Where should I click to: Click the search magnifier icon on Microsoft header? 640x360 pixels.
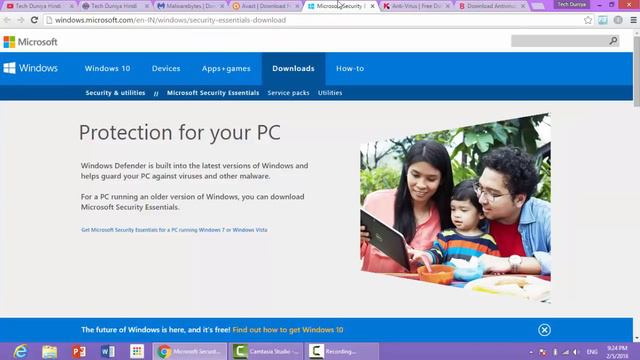pos(613,41)
